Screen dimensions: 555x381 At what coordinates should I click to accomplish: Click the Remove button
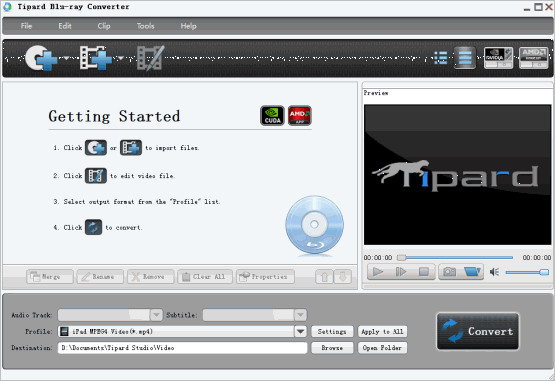151,277
